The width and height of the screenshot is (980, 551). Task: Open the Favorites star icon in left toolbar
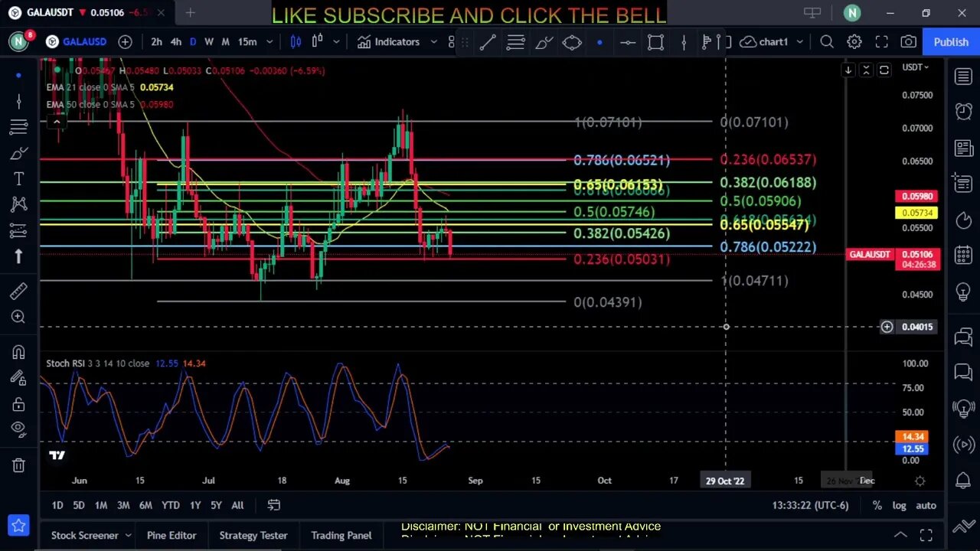[18, 526]
